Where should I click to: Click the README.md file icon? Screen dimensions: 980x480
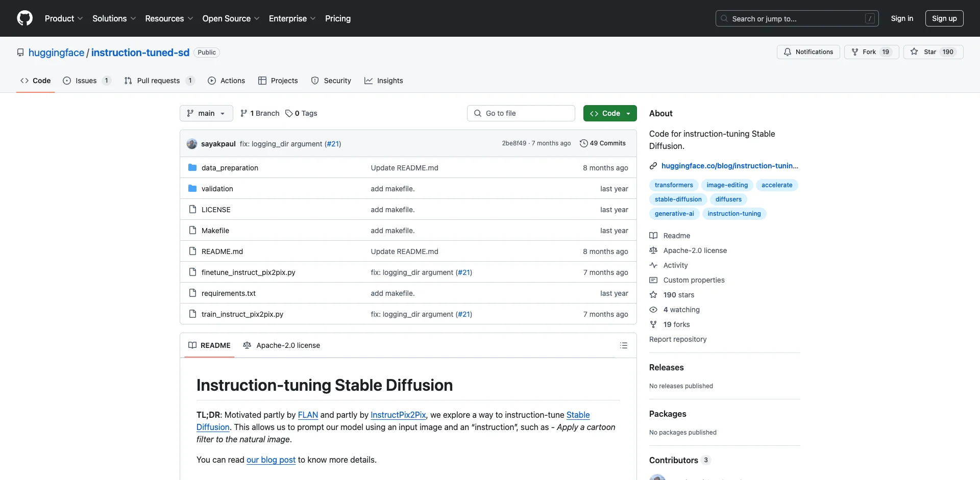click(x=192, y=251)
